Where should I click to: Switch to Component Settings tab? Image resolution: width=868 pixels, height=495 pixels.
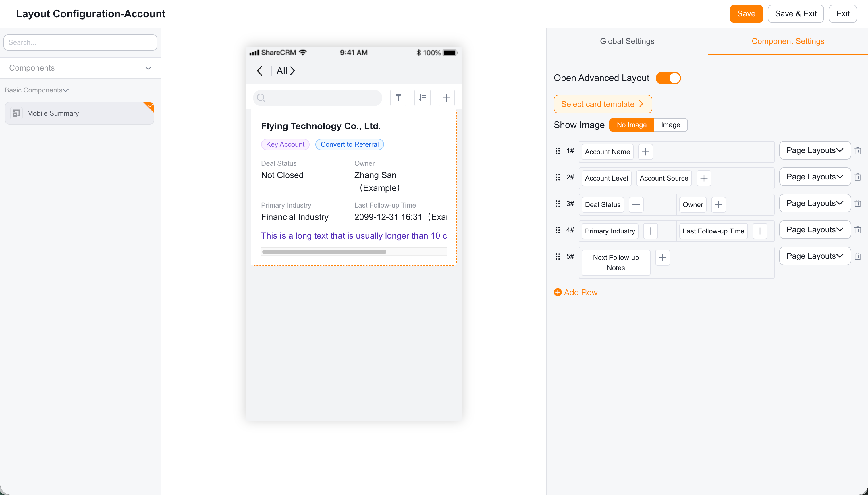(x=787, y=41)
